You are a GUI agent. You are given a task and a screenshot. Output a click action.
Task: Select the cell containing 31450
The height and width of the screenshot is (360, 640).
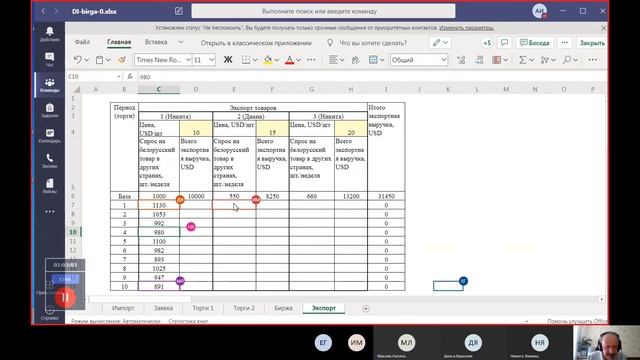pyautogui.click(x=386, y=196)
